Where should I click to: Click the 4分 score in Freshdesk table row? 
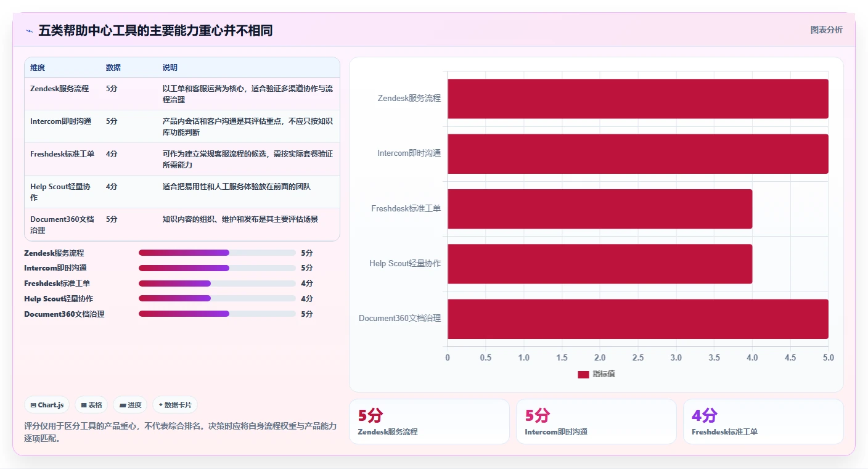(112, 153)
